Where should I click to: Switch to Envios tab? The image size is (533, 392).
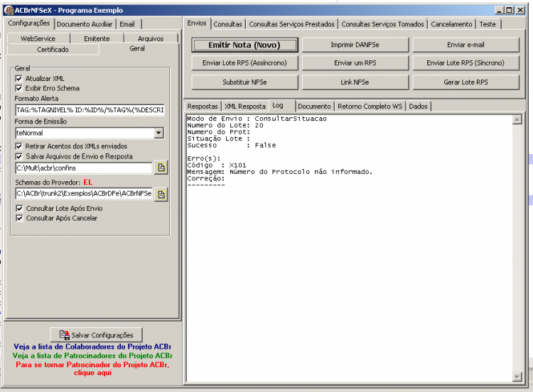pos(197,23)
